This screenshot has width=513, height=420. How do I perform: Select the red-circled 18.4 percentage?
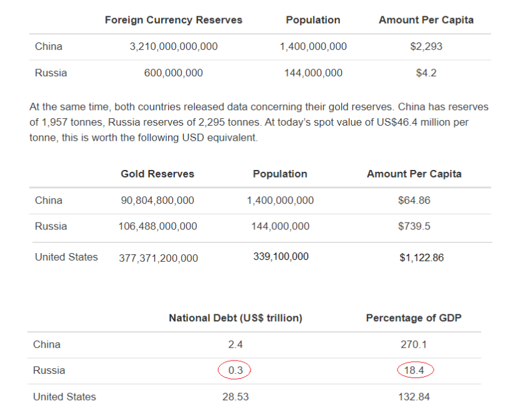pyautogui.click(x=415, y=371)
